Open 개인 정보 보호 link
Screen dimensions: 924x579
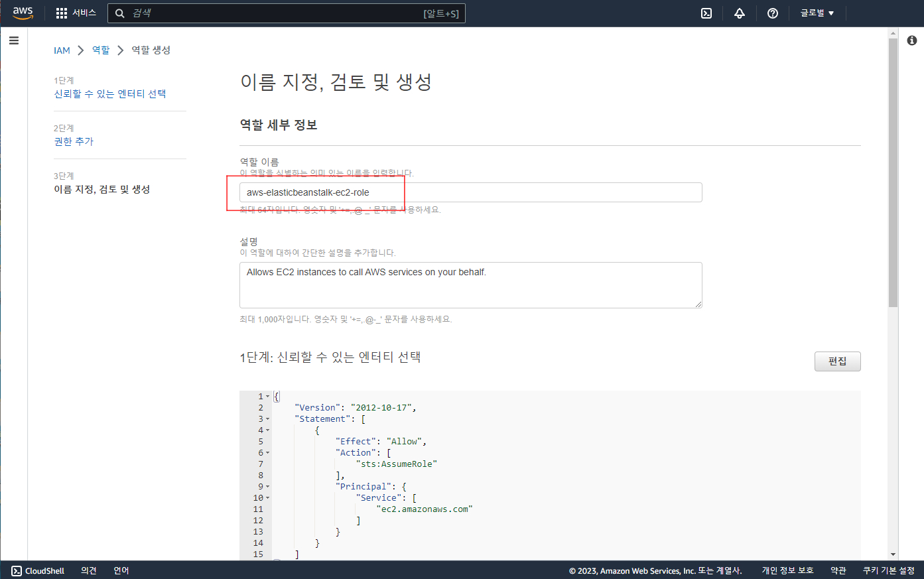[x=787, y=570]
